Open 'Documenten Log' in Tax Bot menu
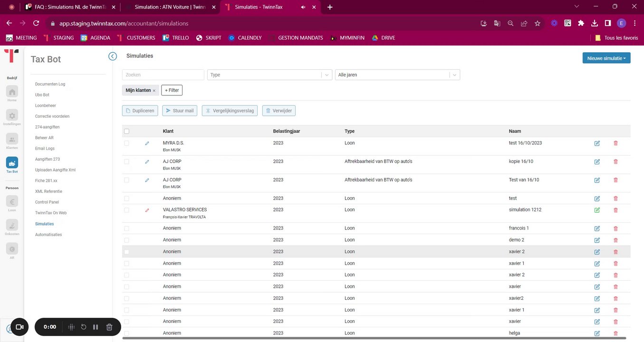Screen dimensions: 644x342 [50, 84]
